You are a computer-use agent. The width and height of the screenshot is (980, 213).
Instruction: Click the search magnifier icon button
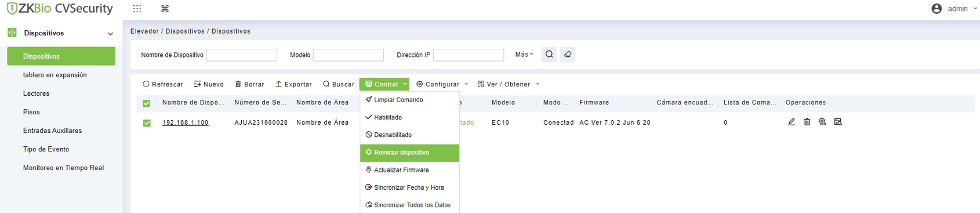[x=549, y=55]
